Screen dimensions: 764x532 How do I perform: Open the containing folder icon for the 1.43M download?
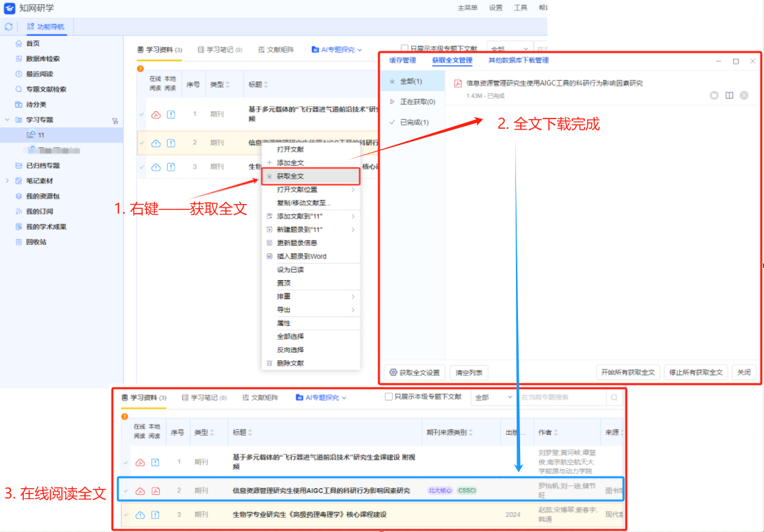[x=714, y=95]
